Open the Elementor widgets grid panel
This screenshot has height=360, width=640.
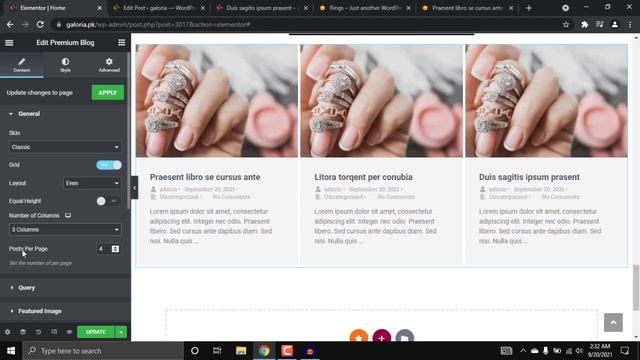[x=121, y=42]
